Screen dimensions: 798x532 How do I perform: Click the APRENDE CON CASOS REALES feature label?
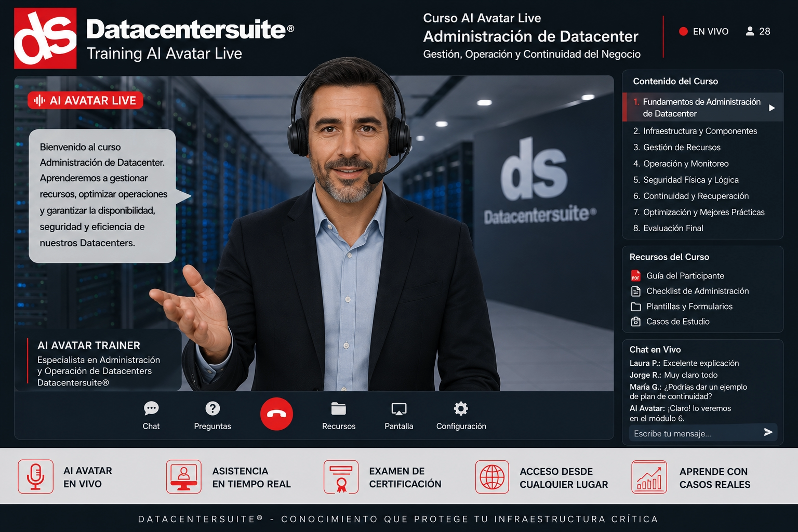(x=715, y=478)
